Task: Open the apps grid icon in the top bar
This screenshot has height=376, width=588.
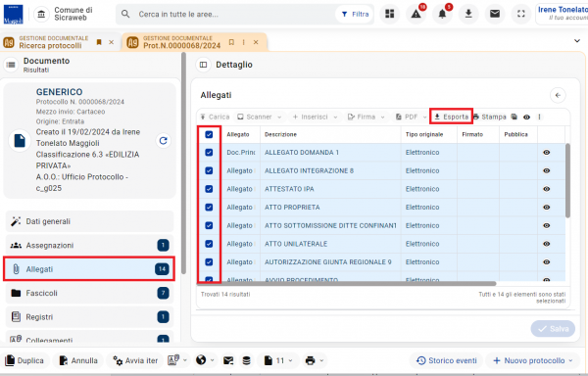Action: pos(390,14)
